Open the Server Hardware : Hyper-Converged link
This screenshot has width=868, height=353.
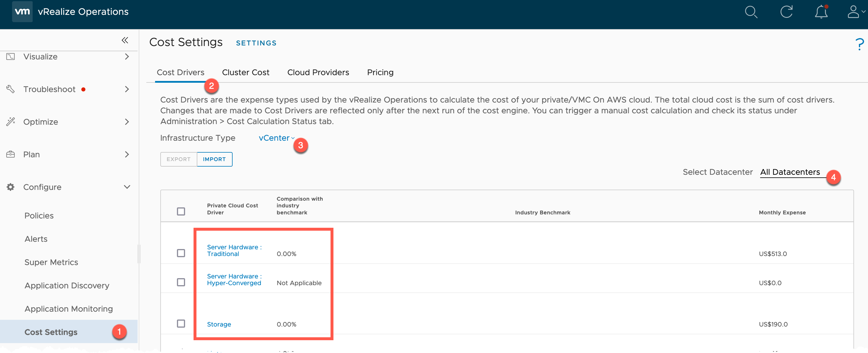click(x=234, y=279)
